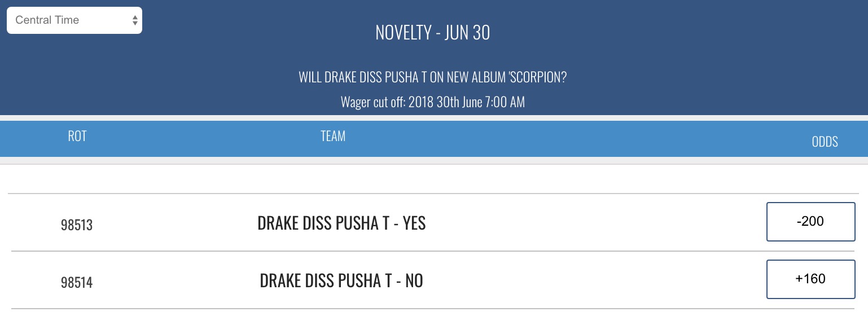Click the dropdown arrows on timezone selector

[135, 20]
